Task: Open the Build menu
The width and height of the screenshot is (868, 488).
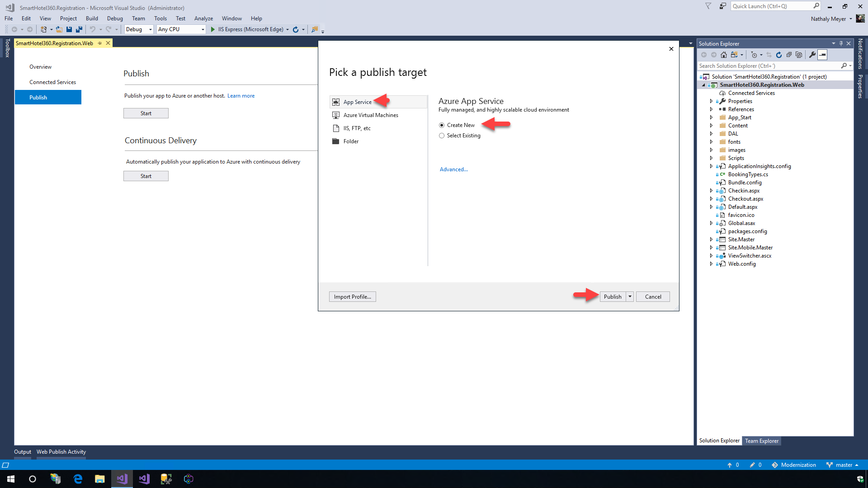Action: [92, 19]
